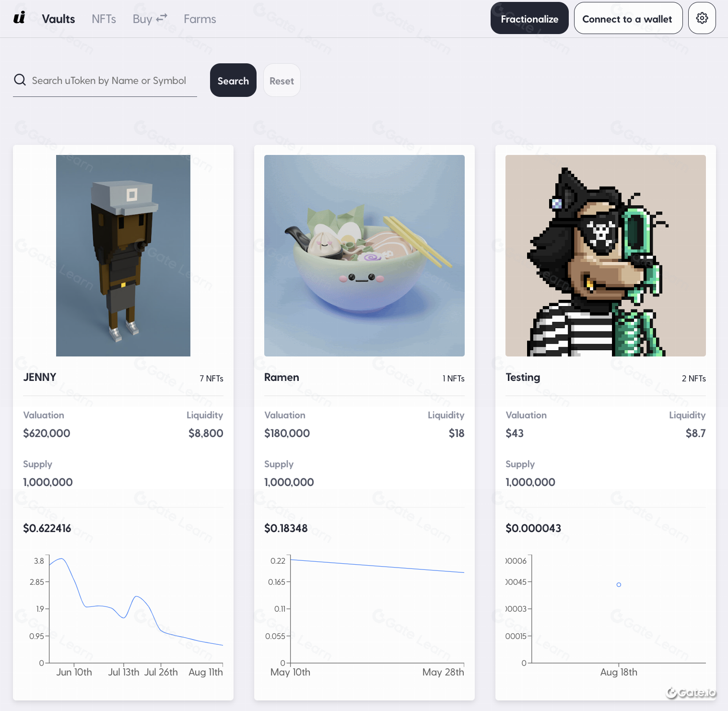Click the Fractionalize button
Viewport: 728px width, 711px height.
pyautogui.click(x=529, y=18)
